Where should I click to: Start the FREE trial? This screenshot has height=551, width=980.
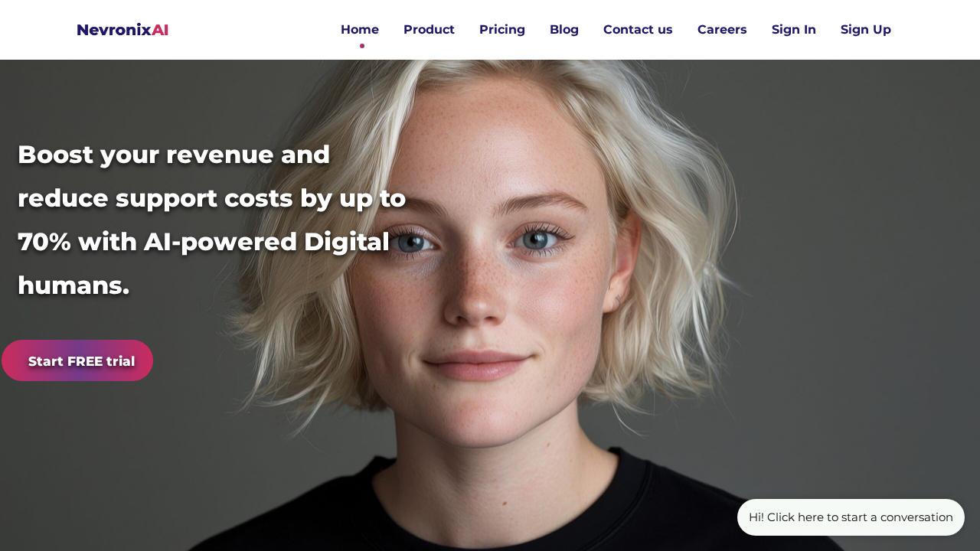tap(77, 360)
